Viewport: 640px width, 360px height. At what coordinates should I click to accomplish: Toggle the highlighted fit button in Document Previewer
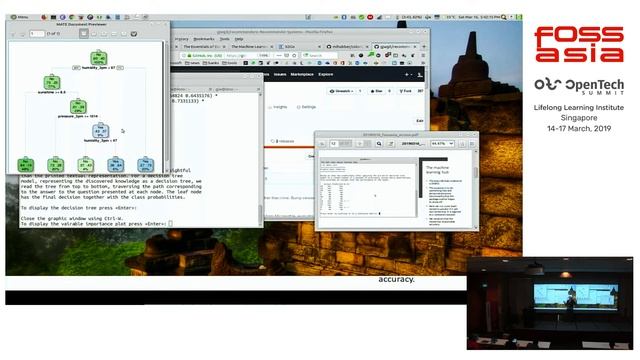(x=84, y=33)
